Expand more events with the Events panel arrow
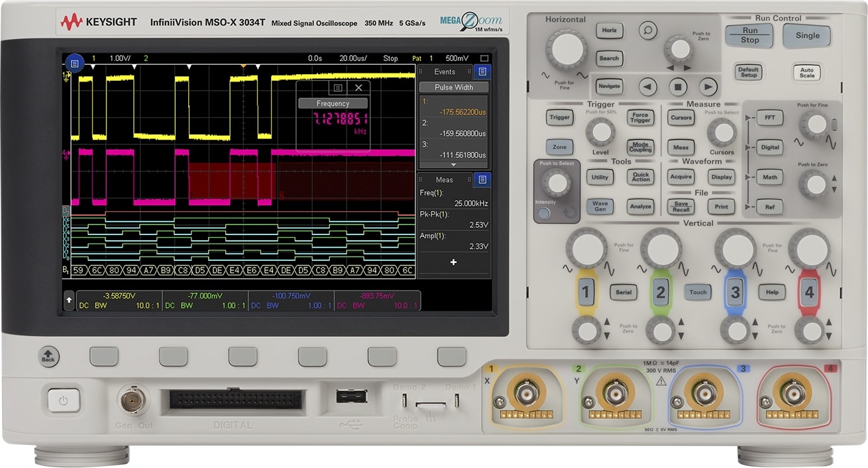 453,164
